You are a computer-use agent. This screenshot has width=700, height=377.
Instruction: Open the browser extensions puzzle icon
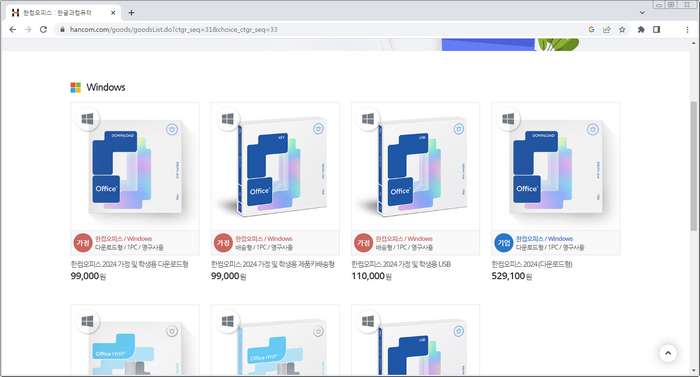[641, 29]
